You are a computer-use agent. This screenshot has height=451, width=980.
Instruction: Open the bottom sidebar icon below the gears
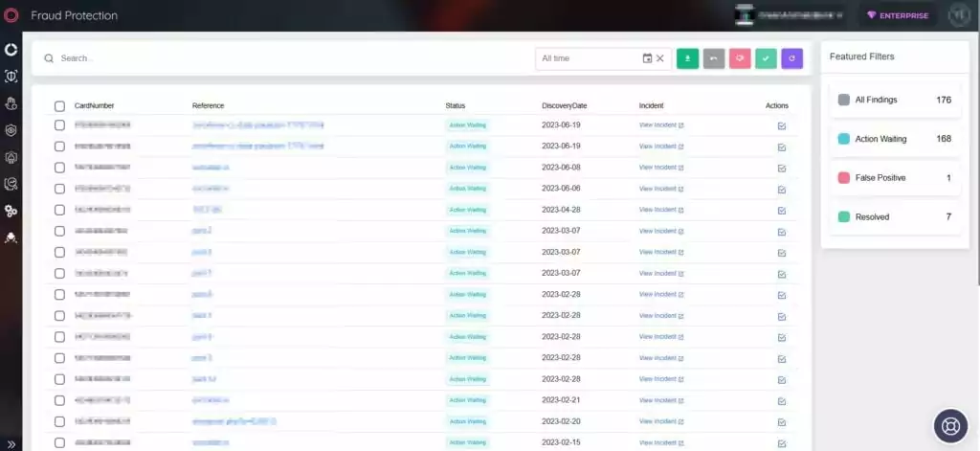[x=11, y=237]
